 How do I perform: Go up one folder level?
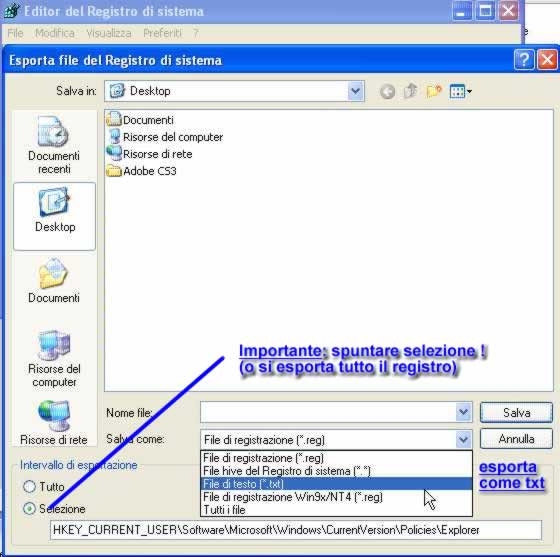coord(411,91)
